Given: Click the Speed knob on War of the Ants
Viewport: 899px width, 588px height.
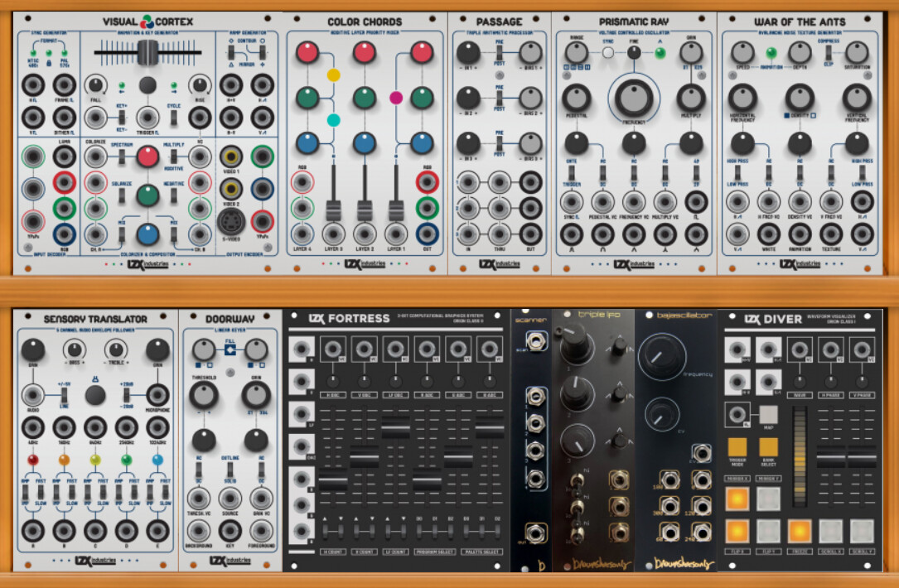Looking at the screenshot, I should click(742, 53).
